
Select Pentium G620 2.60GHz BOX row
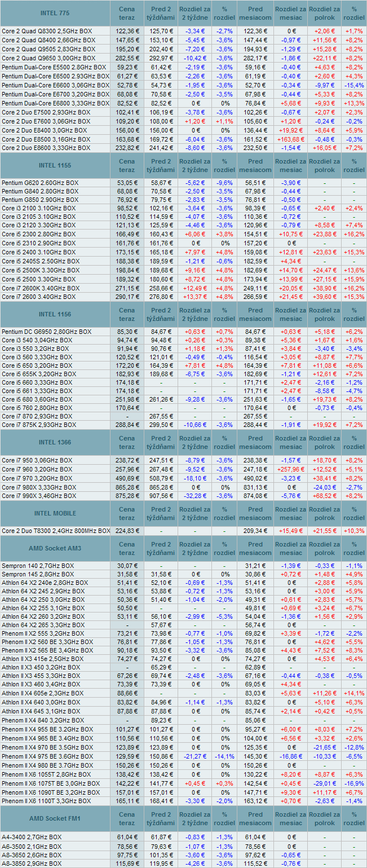[x=183, y=183]
